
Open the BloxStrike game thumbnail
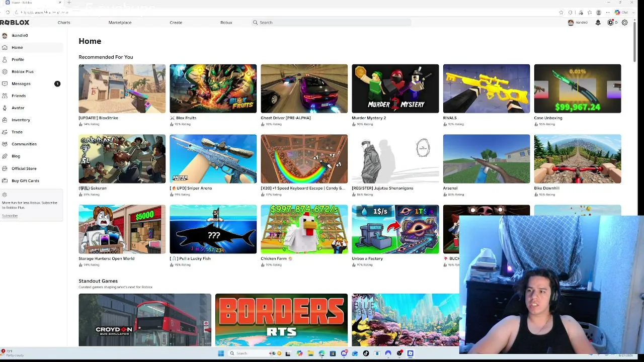point(122,88)
